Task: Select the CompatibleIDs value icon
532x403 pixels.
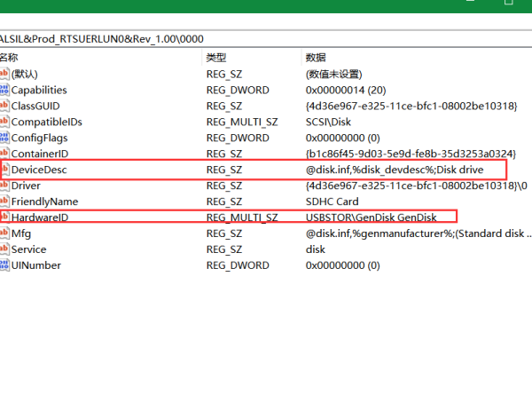Action: [4, 122]
